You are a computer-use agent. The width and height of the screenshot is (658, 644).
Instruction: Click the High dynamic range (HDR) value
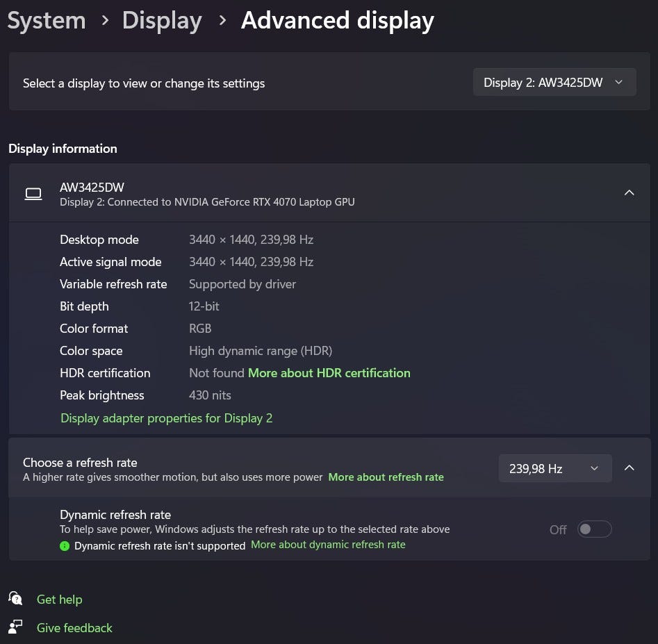click(261, 351)
